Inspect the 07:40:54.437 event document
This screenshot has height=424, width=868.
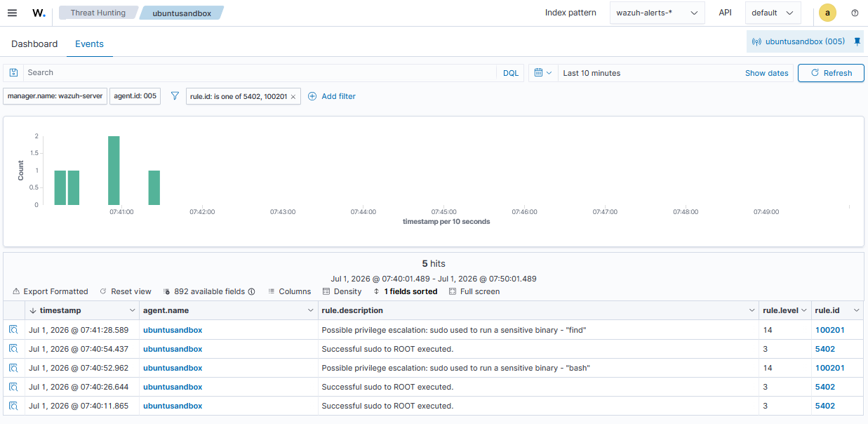pos(13,349)
